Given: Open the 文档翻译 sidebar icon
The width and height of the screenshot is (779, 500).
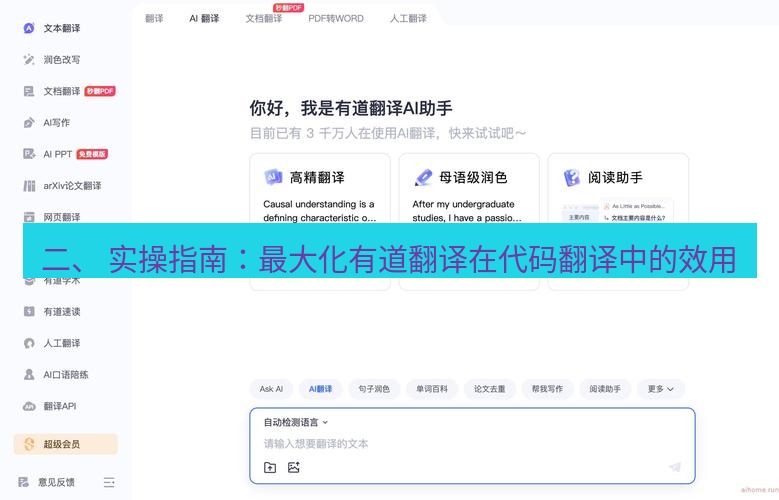Looking at the screenshot, I should pos(29,91).
